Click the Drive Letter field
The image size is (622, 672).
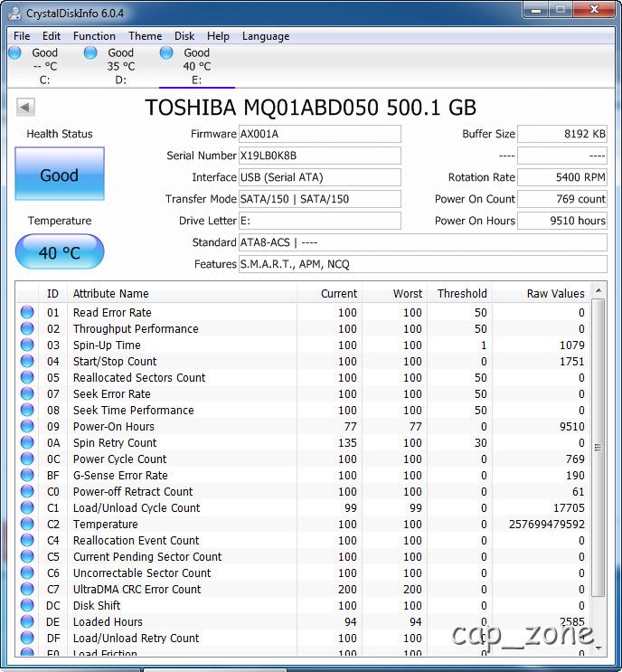pyautogui.click(x=319, y=221)
